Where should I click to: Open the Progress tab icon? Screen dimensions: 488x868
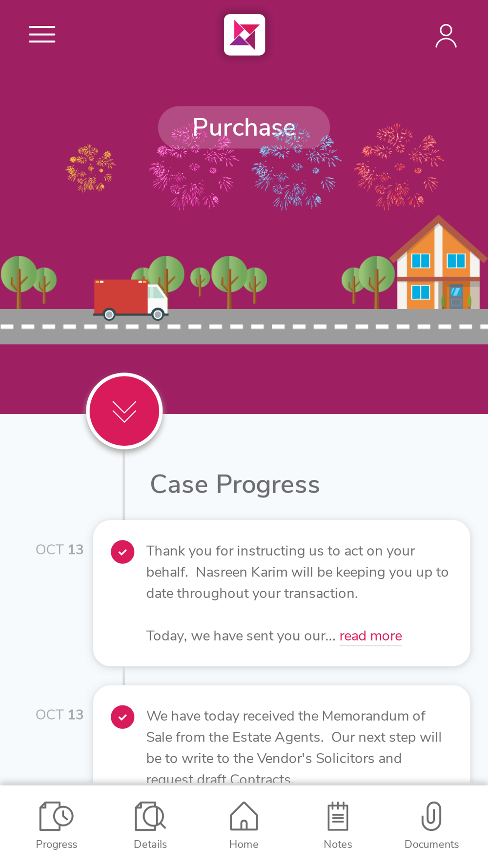pos(56,816)
